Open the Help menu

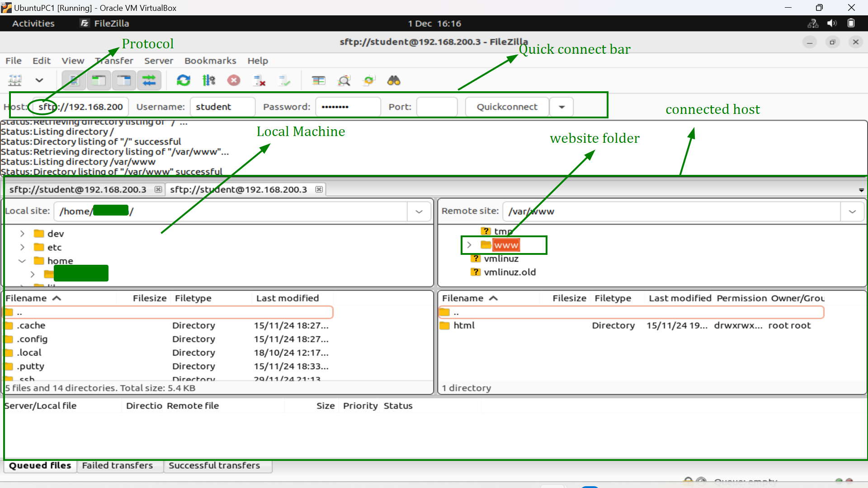tap(258, 61)
